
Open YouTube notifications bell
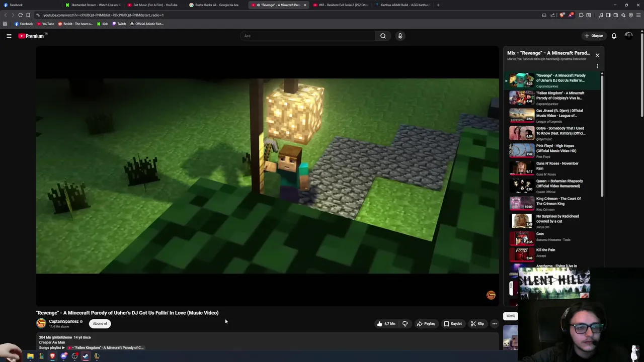pyautogui.click(x=614, y=36)
